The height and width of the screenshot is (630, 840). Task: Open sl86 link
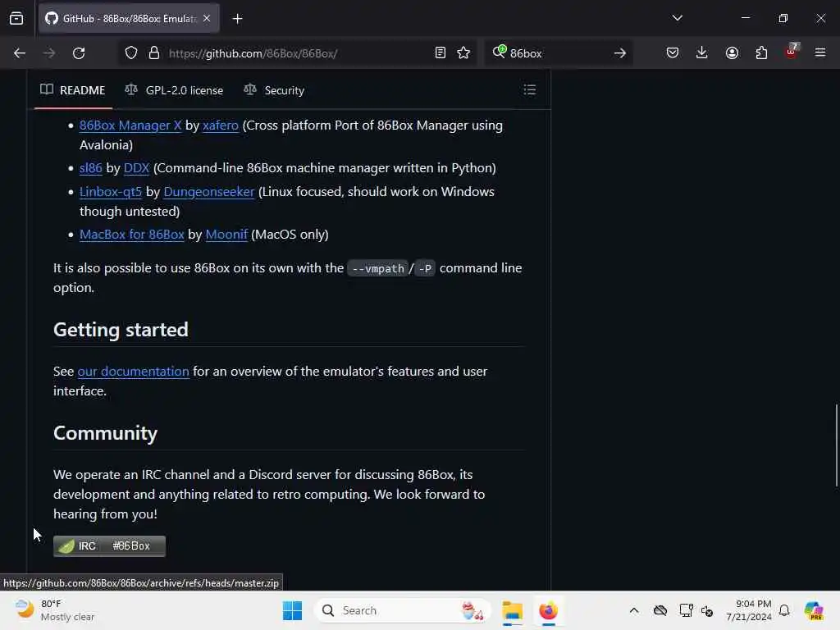[x=90, y=168]
